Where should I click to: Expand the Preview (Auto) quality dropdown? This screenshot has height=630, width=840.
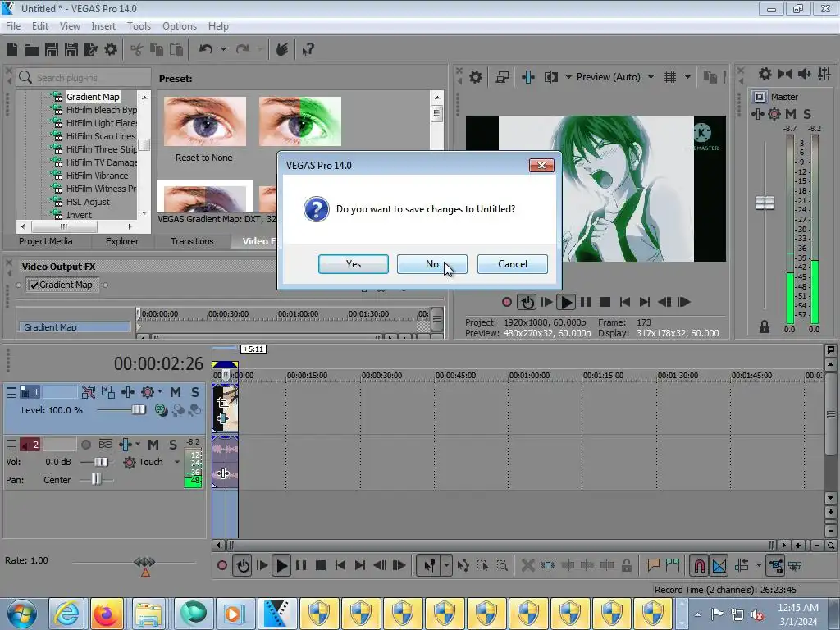click(651, 77)
